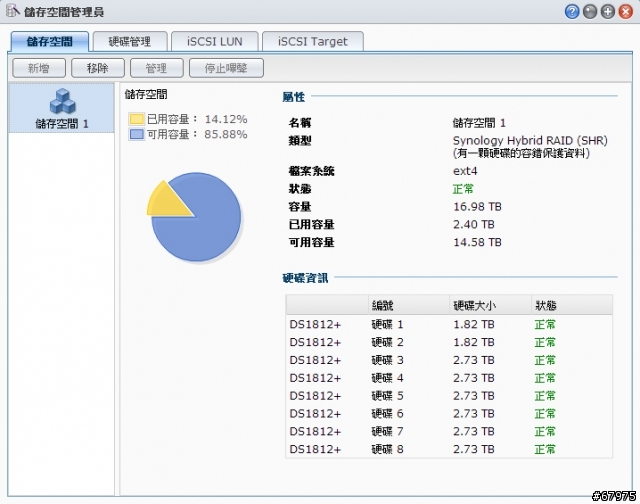Click the 85.88% available percentage
The height and width of the screenshot is (504, 640).
coord(226,134)
